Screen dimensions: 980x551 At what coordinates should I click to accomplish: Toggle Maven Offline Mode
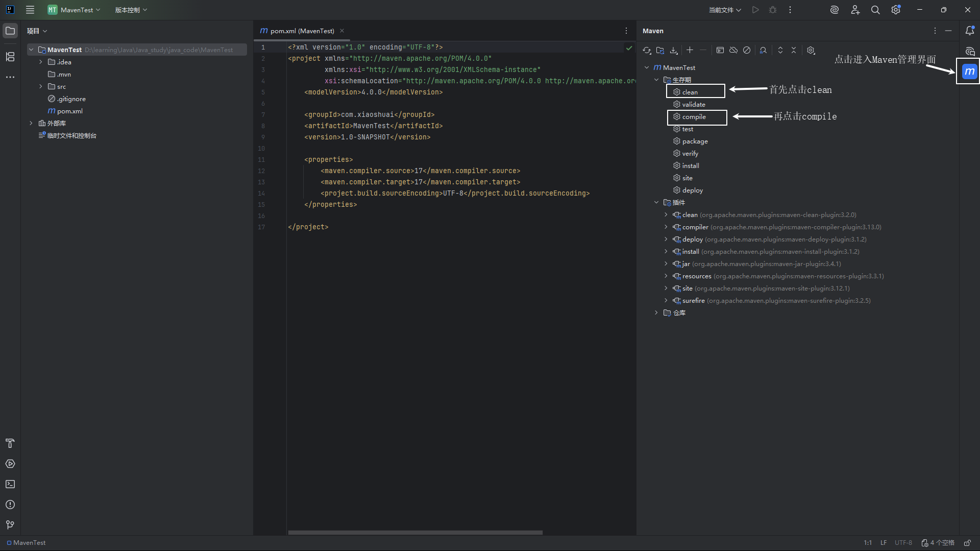tap(733, 50)
